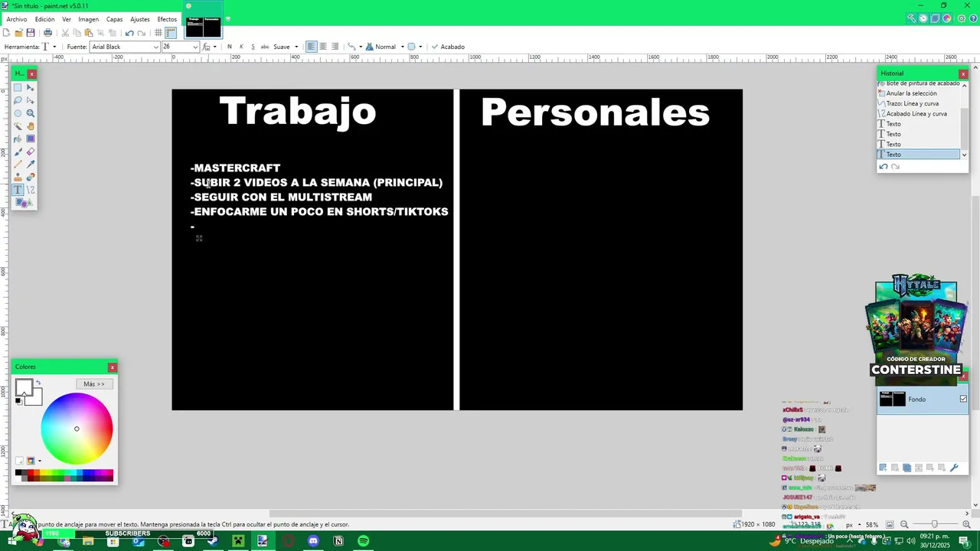Screen dimensions: 980x551
Task: Toggle pixel grid display
Action: pyautogui.click(x=158, y=33)
